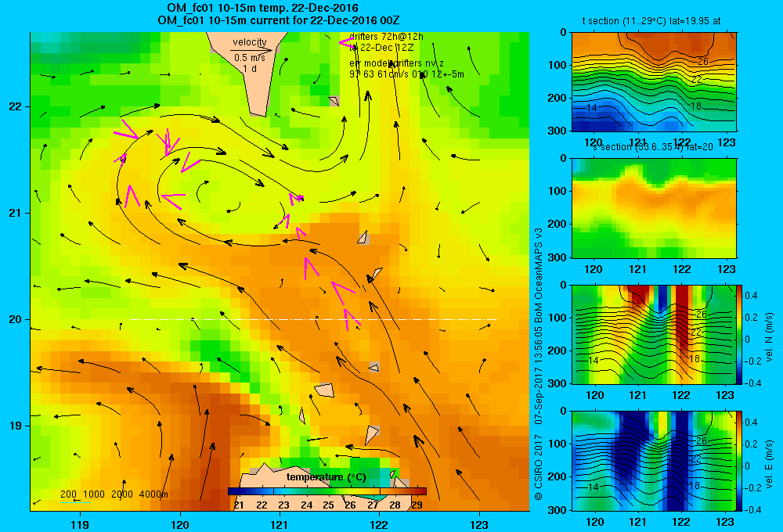The width and height of the screenshot is (783, 532).
Task: Click longitude label '119' on main map
Action: [x=80, y=525]
